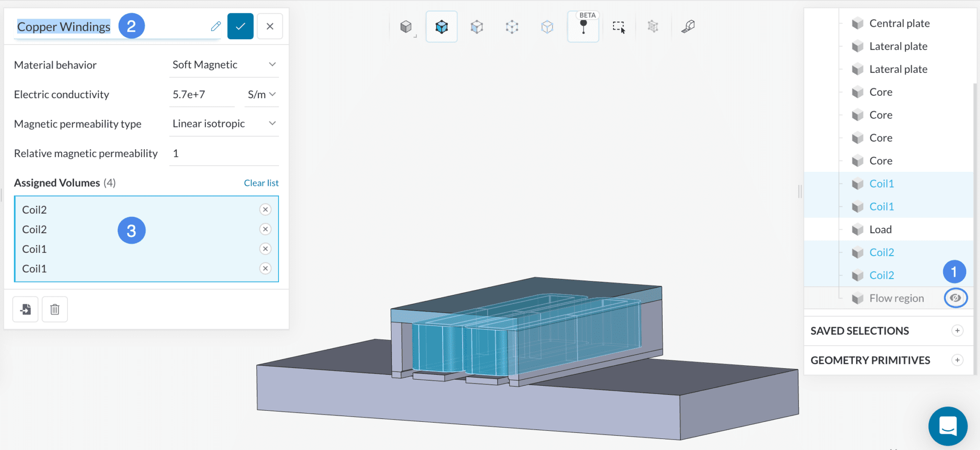This screenshot has height=450, width=980.
Task: Select the box selection tool in the toolbar
Action: coord(619,27)
